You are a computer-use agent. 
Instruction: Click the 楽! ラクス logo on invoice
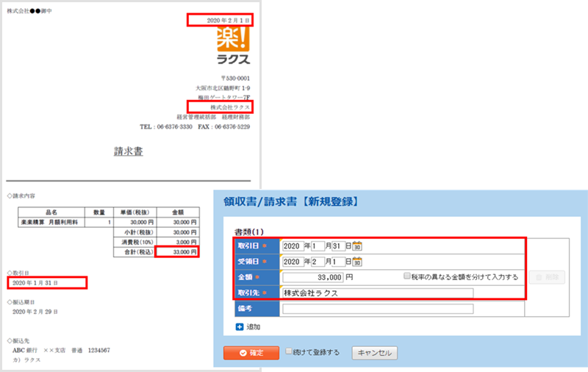pyautogui.click(x=233, y=46)
